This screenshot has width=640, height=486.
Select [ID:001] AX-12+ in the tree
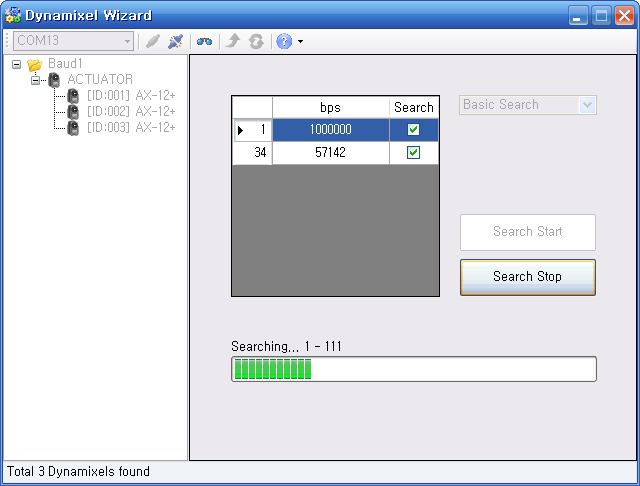pyautogui.click(x=131, y=95)
